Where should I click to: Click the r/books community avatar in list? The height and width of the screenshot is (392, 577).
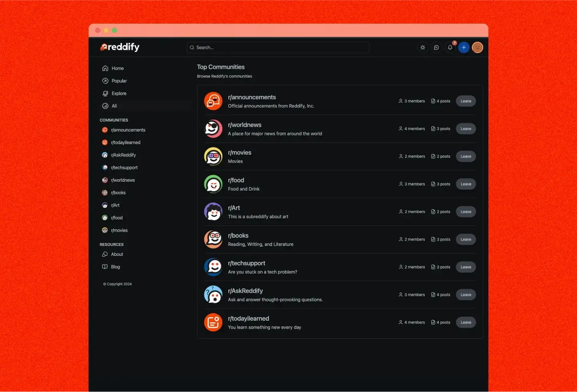point(213,239)
